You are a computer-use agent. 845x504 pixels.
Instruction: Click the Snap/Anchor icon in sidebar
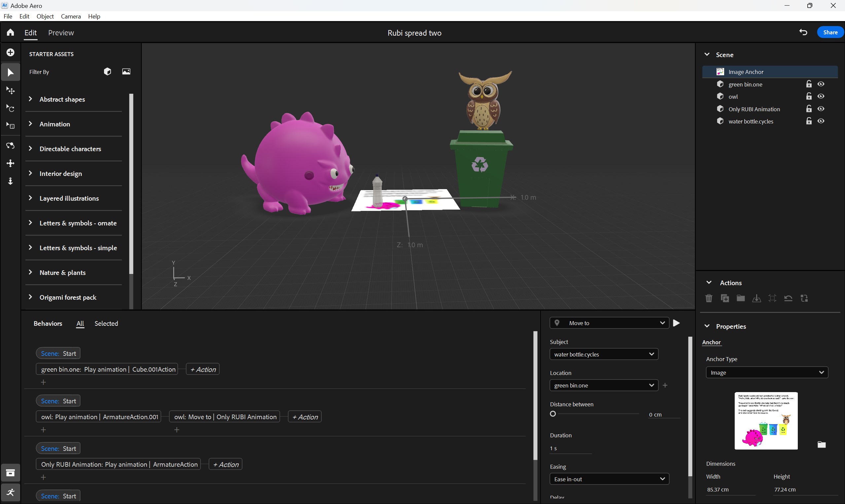point(10,181)
